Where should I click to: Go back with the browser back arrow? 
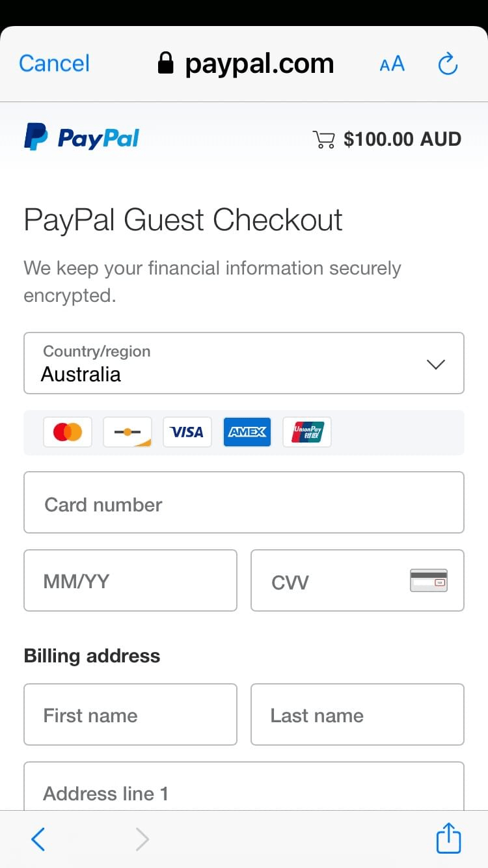tap(38, 839)
